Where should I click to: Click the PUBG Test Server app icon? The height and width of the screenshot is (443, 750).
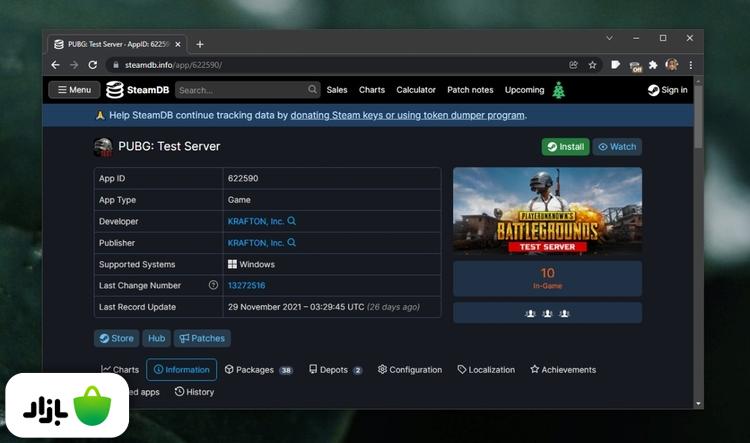[103, 147]
